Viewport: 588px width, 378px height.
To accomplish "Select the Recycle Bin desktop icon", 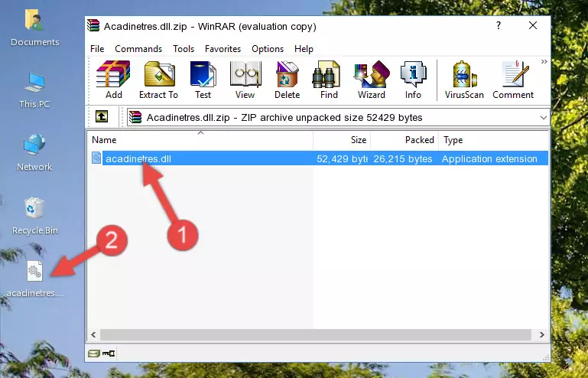I will (x=35, y=216).
